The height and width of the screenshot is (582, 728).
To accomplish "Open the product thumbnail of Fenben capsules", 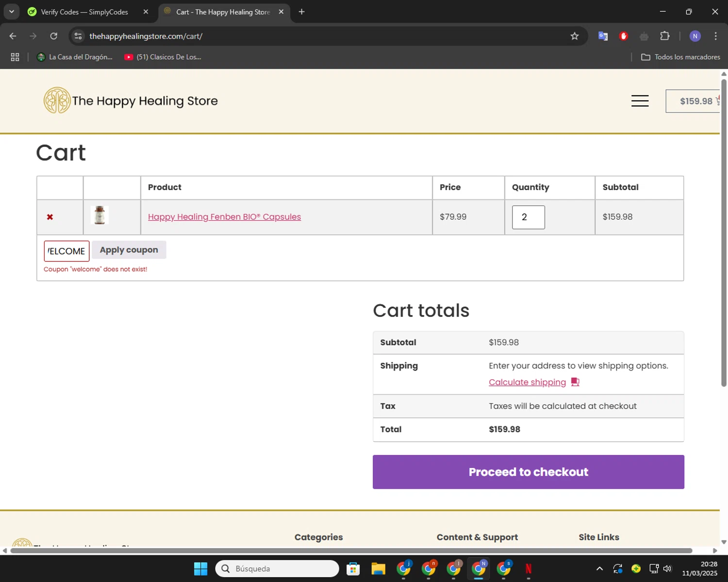I will click(x=99, y=215).
